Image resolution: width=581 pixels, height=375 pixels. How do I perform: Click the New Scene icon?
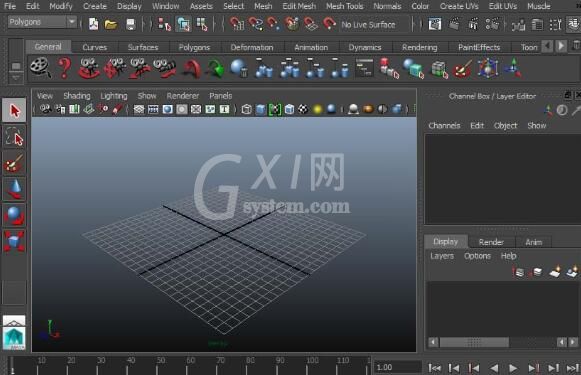[x=93, y=24]
